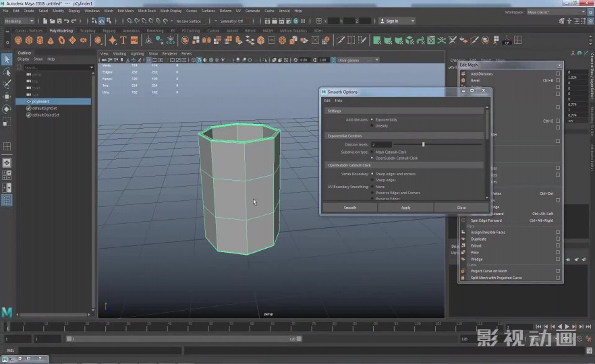Image resolution: width=595 pixels, height=364 pixels.
Task: Click the Apply button
Action: pos(405,208)
